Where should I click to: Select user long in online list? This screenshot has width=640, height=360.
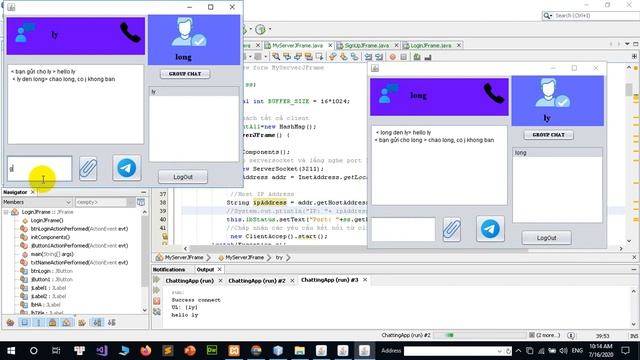coord(557,153)
